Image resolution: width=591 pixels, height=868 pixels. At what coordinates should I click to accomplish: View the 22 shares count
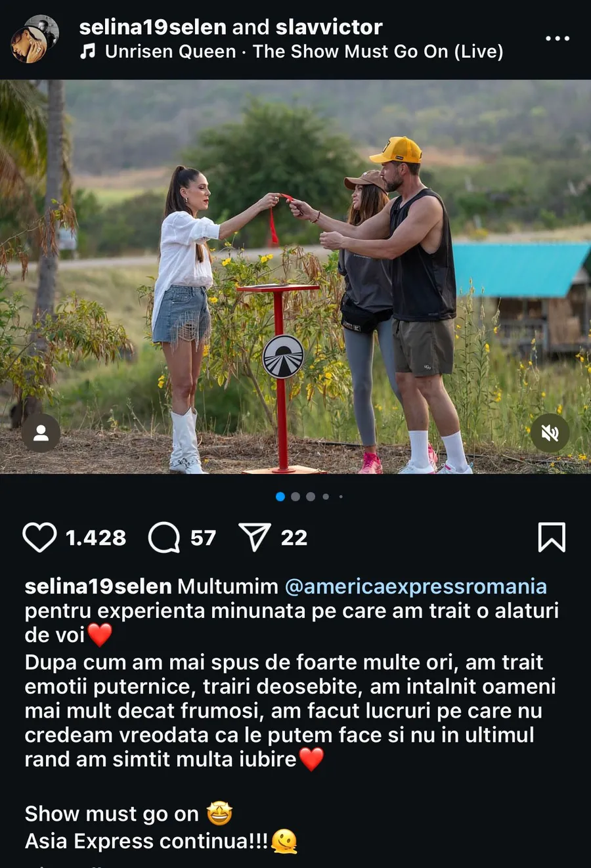(x=294, y=538)
